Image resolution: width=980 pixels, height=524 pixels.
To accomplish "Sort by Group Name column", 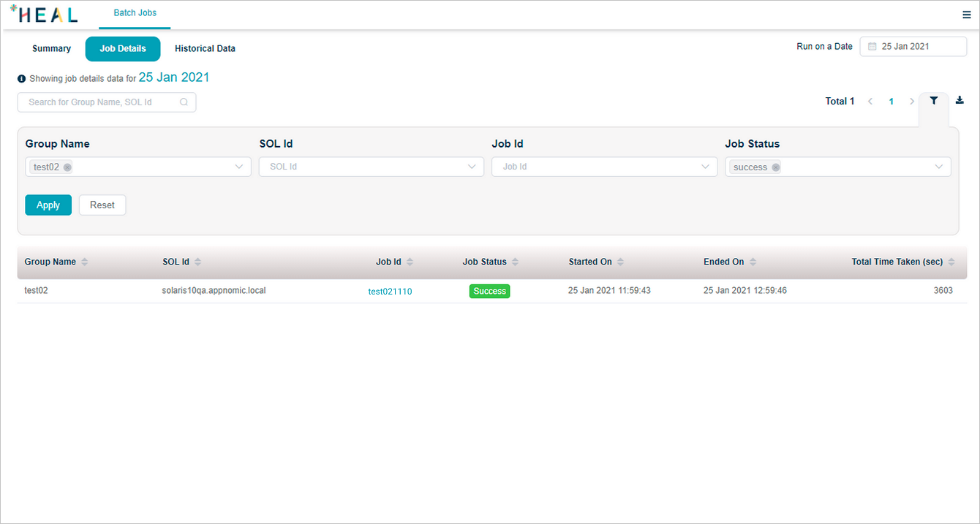I will pos(84,262).
